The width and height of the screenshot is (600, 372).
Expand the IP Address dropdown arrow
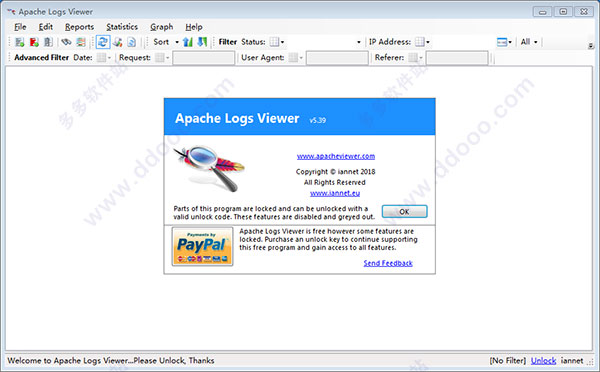(428, 42)
